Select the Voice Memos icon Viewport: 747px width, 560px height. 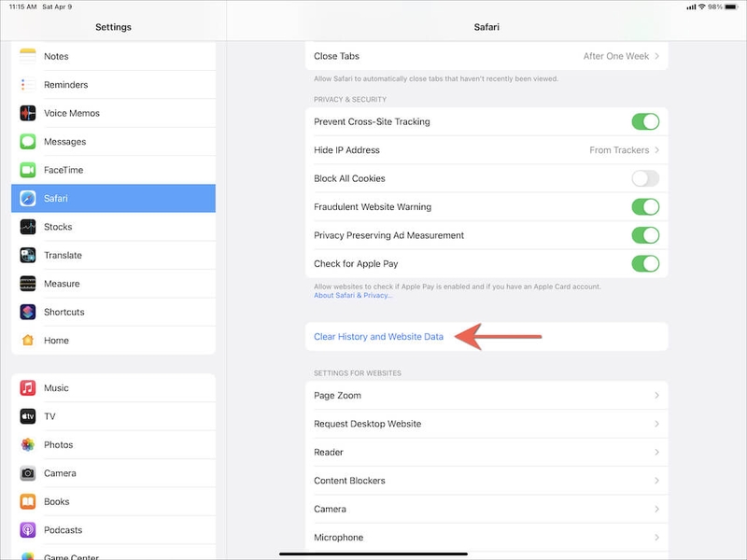click(x=28, y=113)
